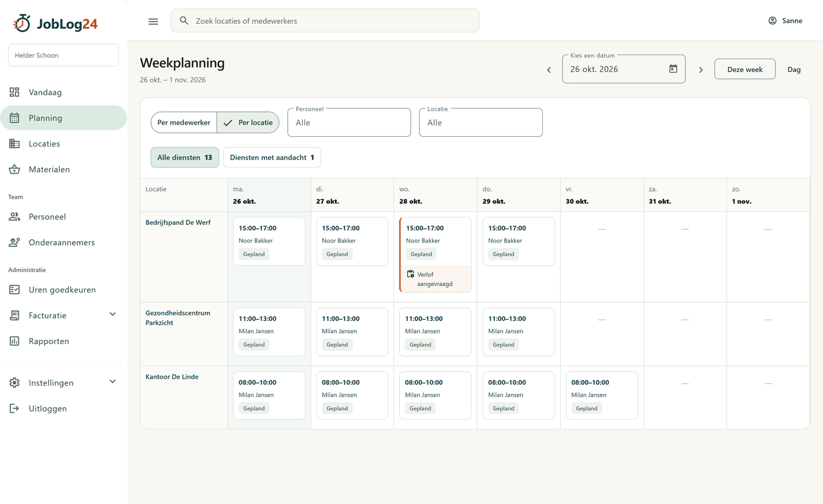The height and width of the screenshot is (504, 823).
Task: Click the Rapporten chart icon
Action: 14,341
